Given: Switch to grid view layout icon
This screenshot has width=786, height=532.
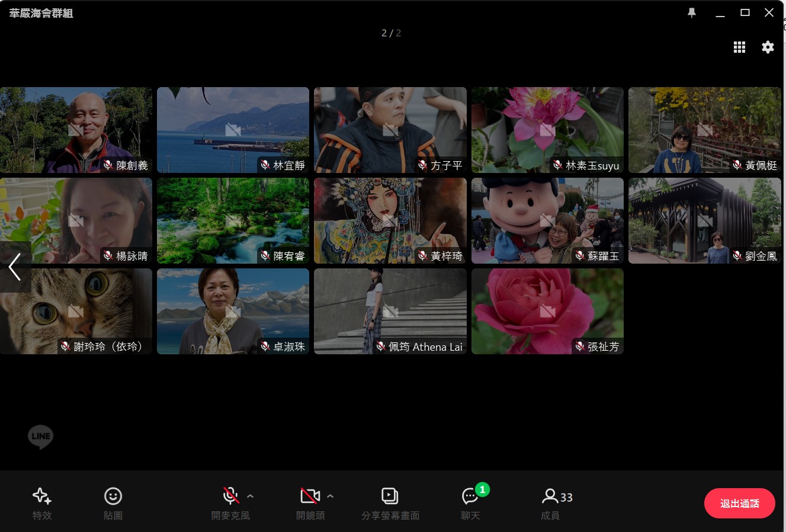Looking at the screenshot, I should click(x=739, y=47).
